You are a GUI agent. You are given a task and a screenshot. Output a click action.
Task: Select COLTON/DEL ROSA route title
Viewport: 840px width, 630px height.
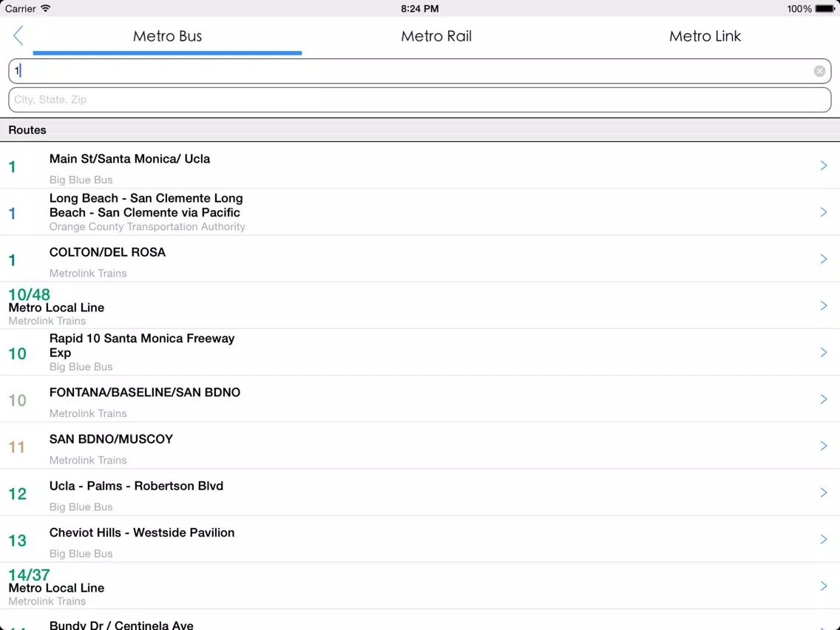(x=107, y=252)
